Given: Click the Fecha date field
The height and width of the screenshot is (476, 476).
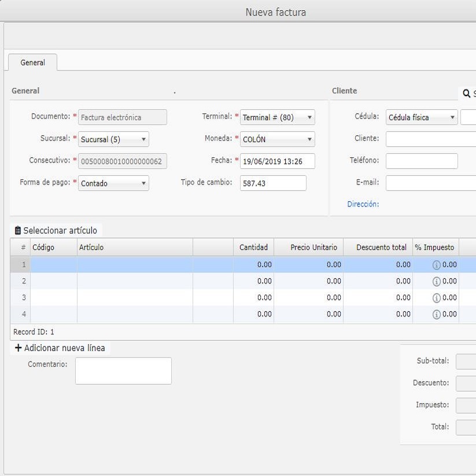Looking at the screenshot, I should (x=277, y=161).
